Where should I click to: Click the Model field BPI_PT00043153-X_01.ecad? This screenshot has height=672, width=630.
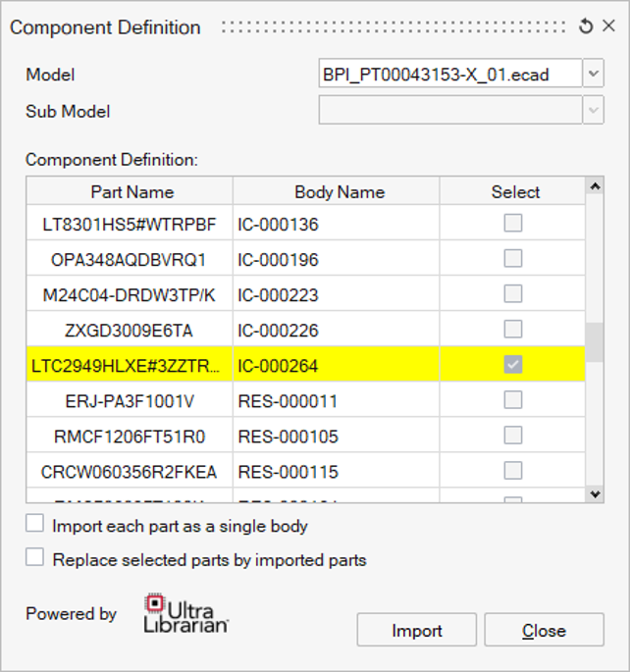[449, 75]
